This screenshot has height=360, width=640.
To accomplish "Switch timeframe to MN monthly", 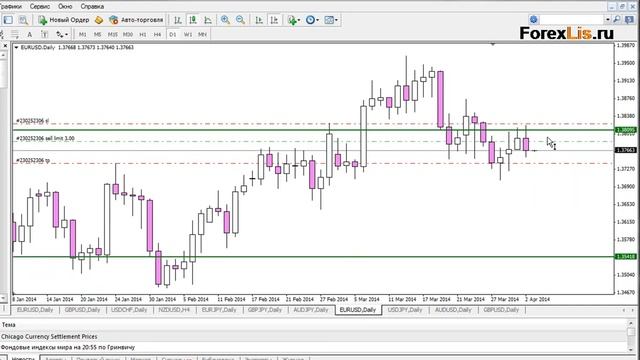I will (x=202, y=34).
